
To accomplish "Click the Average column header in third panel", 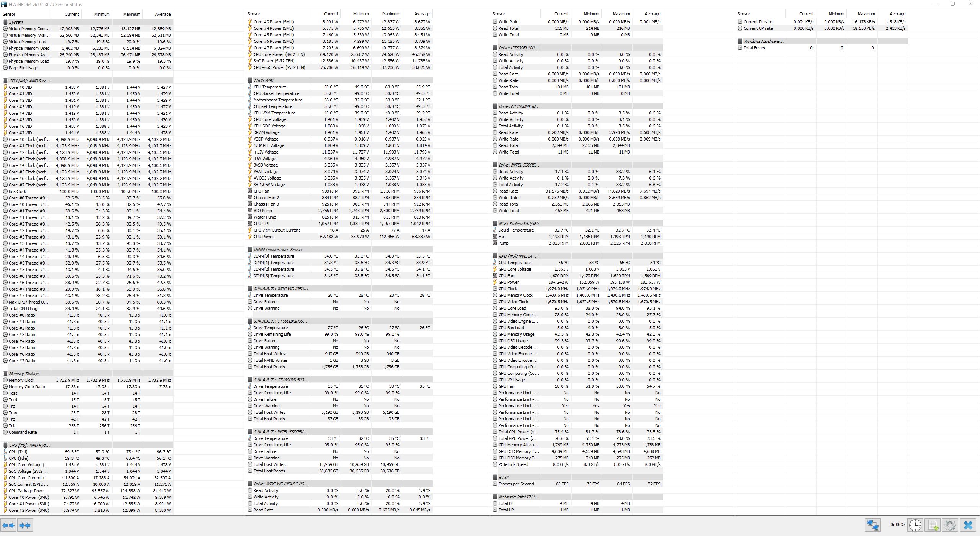I will [x=652, y=14].
